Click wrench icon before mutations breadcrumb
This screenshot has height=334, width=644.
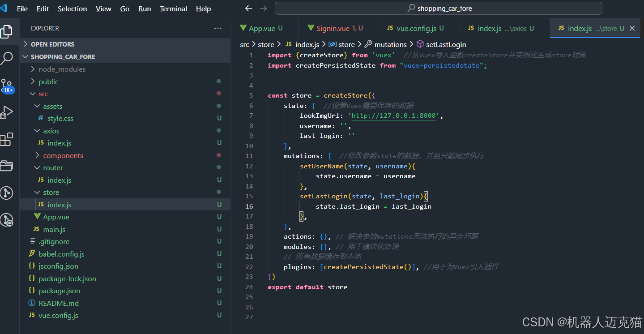click(x=368, y=44)
